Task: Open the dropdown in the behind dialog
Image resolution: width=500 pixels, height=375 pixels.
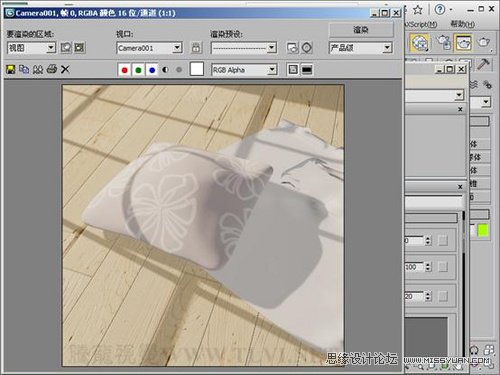Action: coord(435,96)
